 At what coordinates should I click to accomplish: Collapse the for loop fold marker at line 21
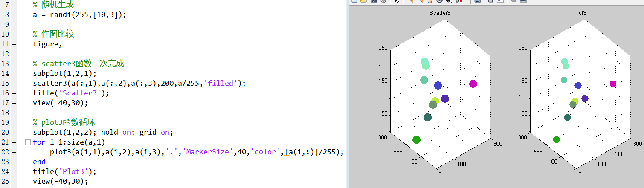[28, 142]
